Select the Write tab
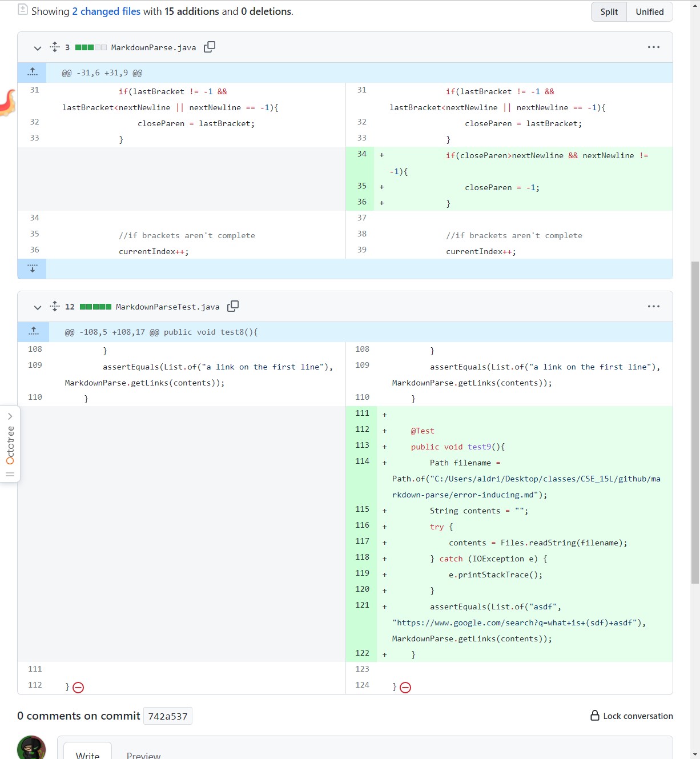This screenshot has height=759, width=700. (x=87, y=755)
